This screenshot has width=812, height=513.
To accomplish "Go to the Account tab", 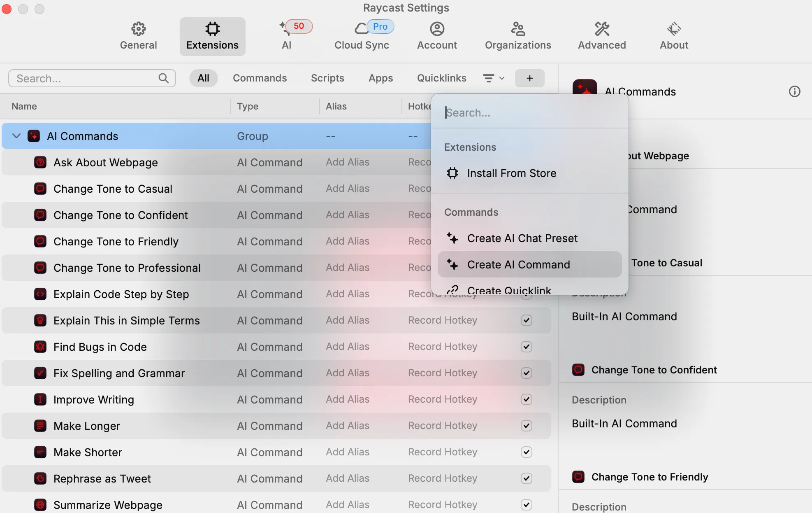I will [437, 36].
